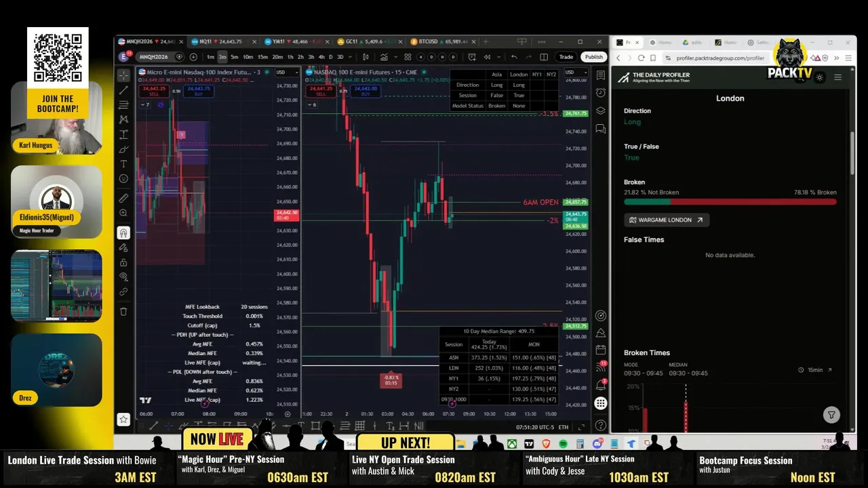Activate the zoom in tool
Image resolution: width=868 pixels, height=488 pixels.
[x=123, y=213]
